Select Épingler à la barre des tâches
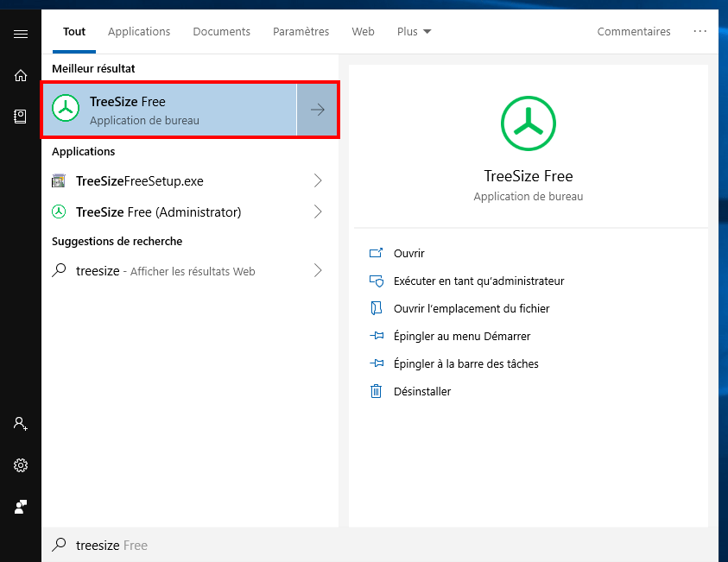The width and height of the screenshot is (728, 562). point(466,363)
